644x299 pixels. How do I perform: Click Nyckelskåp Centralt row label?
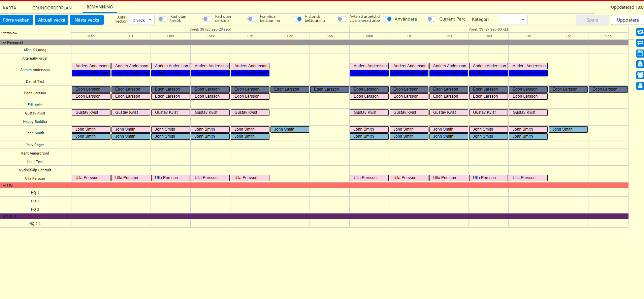(x=35, y=170)
